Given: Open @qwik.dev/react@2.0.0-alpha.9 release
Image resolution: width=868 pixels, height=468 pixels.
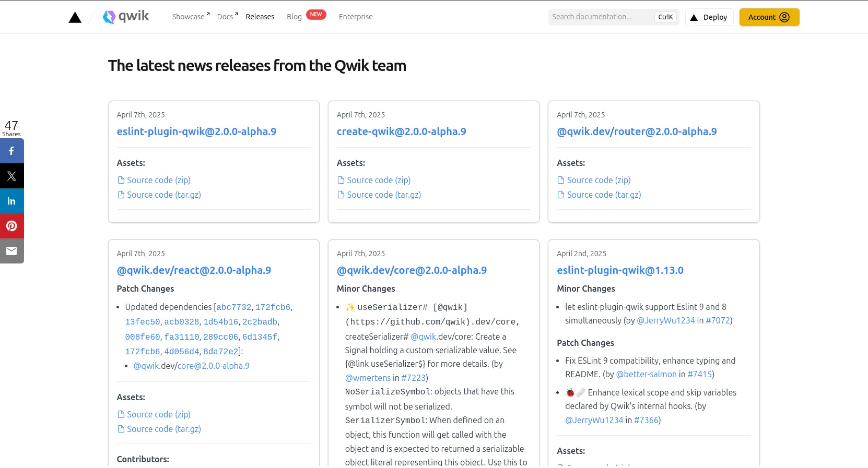Looking at the screenshot, I should click(x=194, y=270).
